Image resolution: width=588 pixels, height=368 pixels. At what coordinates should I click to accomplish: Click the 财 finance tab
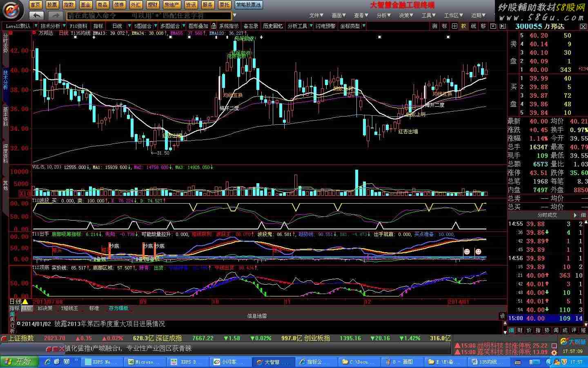[520, 330]
